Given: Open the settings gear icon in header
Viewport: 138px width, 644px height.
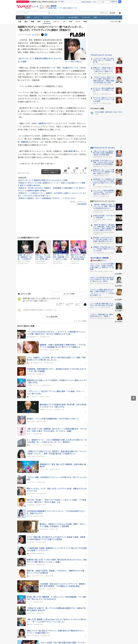Looking at the screenshot, I should (120, 13).
